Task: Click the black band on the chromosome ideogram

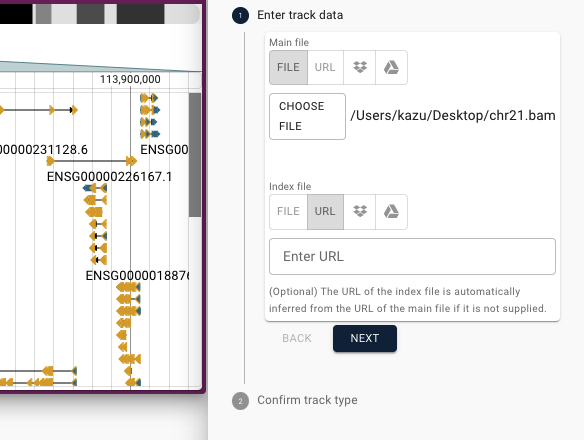Action: click(x=16, y=14)
